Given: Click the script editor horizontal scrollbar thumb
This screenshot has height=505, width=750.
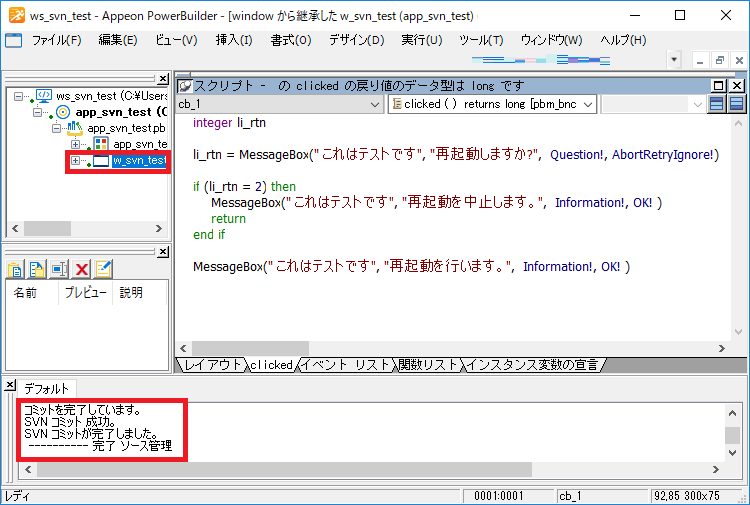Looking at the screenshot, I should coord(250,349).
